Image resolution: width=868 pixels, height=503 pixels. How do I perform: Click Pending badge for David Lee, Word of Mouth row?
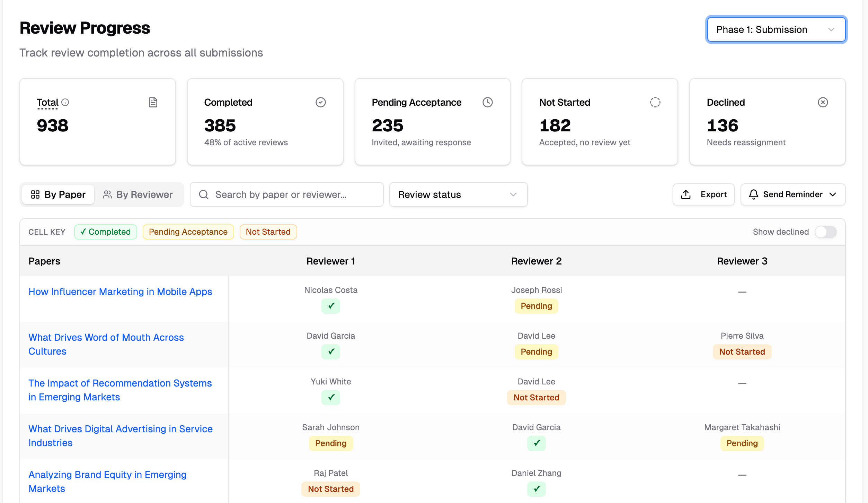coord(537,352)
